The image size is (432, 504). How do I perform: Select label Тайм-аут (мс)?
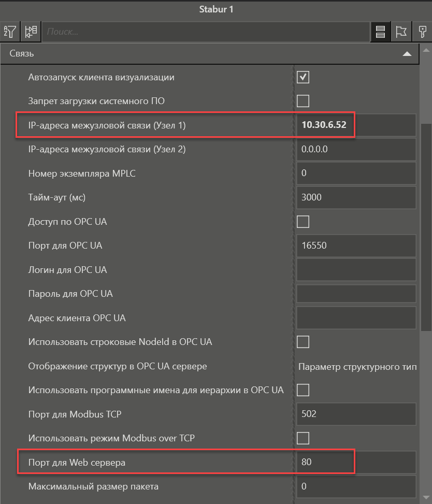point(57,197)
